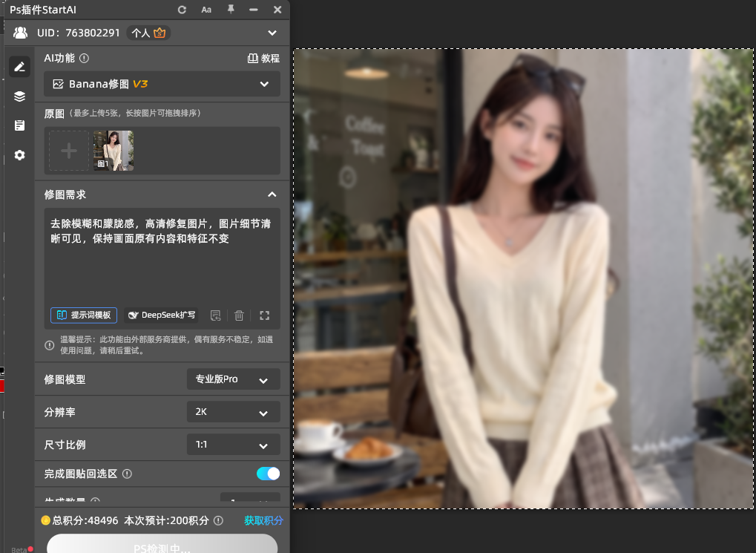Viewport: 756px width, 553px height.
Task: Open the records document sidebar icon
Action: [19, 125]
